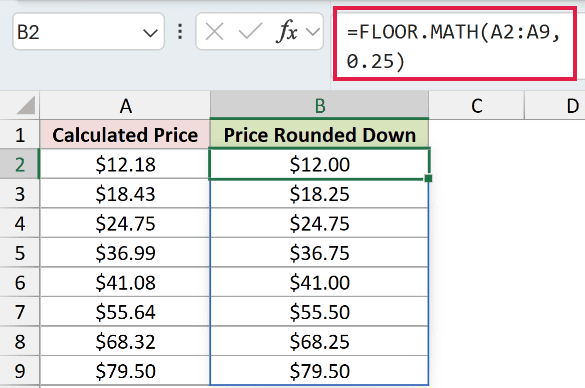Select row 8 header

(20, 341)
